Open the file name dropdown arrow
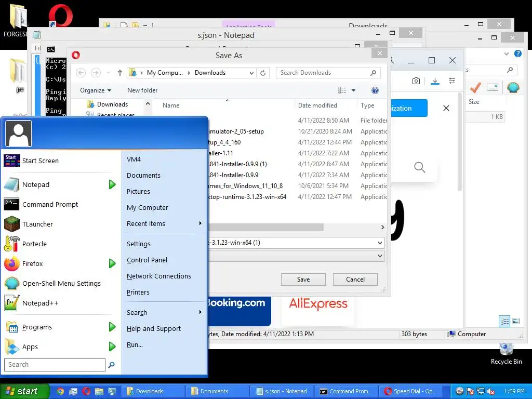The height and width of the screenshot is (399, 532). tap(380, 243)
